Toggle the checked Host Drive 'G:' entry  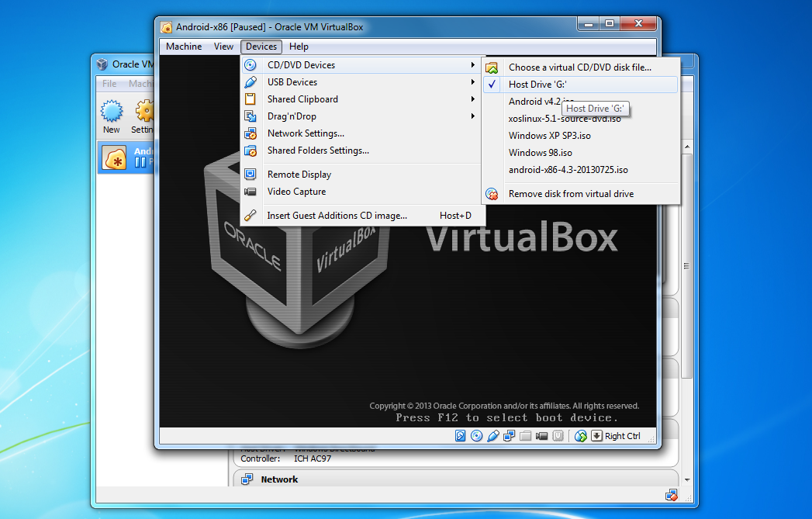coord(581,85)
